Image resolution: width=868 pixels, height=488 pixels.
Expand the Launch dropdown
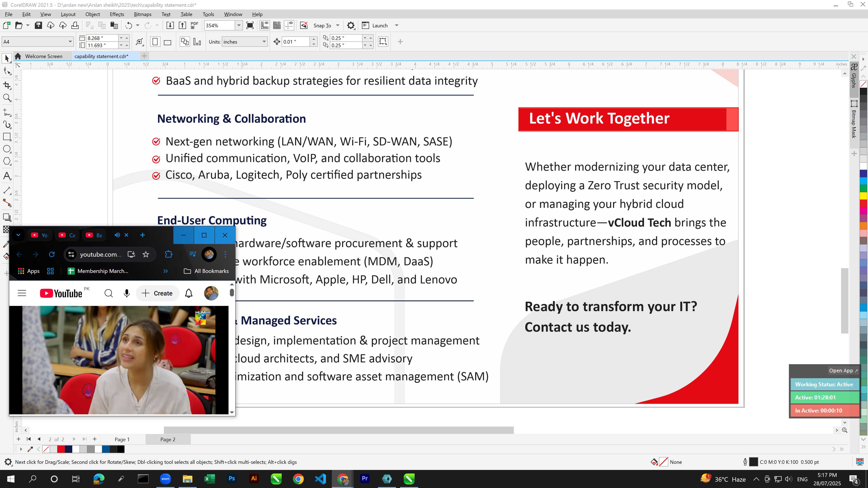tap(397, 26)
